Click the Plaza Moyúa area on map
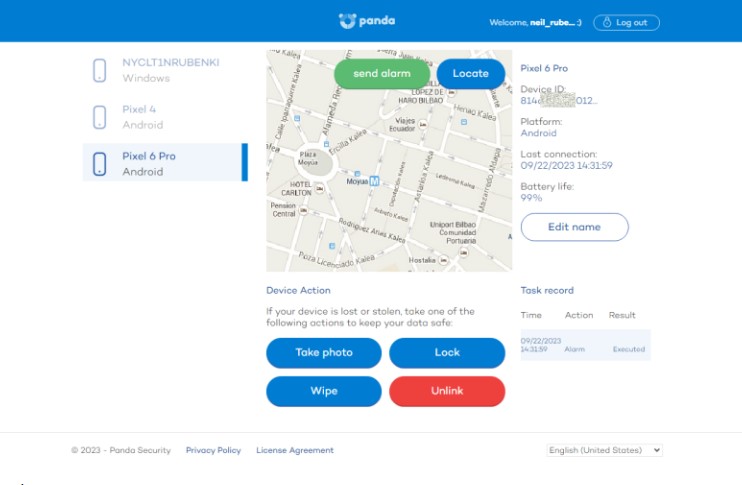742x485 pixels. (310, 160)
